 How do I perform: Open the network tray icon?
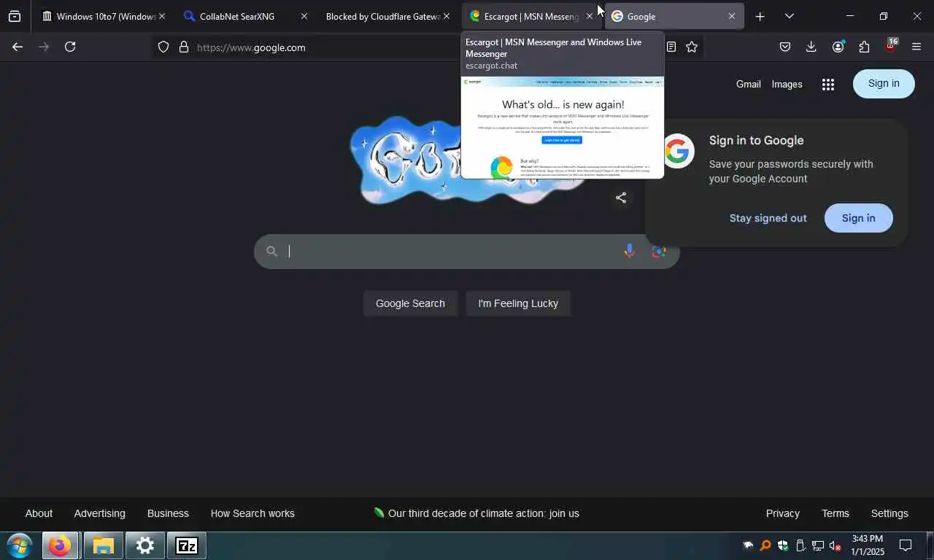(x=818, y=545)
